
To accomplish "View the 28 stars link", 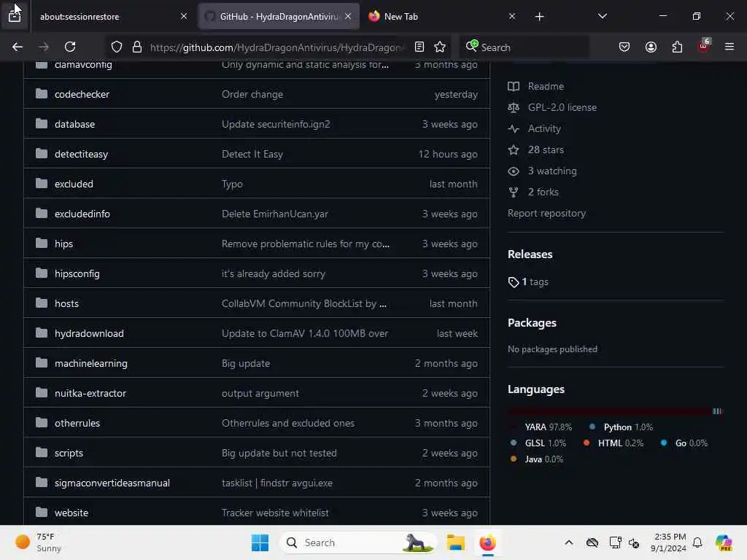I will (x=546, y=150).
